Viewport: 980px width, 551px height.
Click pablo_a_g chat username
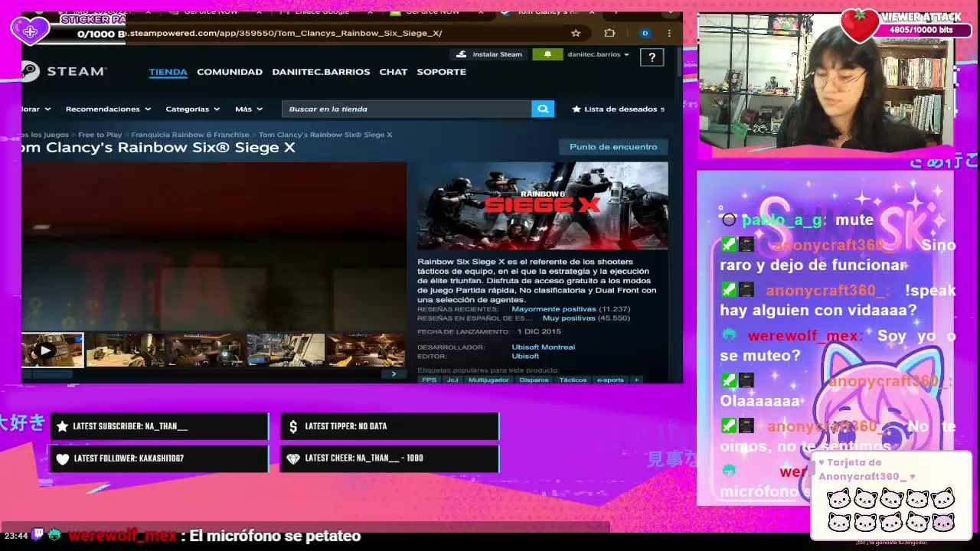coord(782,220)
